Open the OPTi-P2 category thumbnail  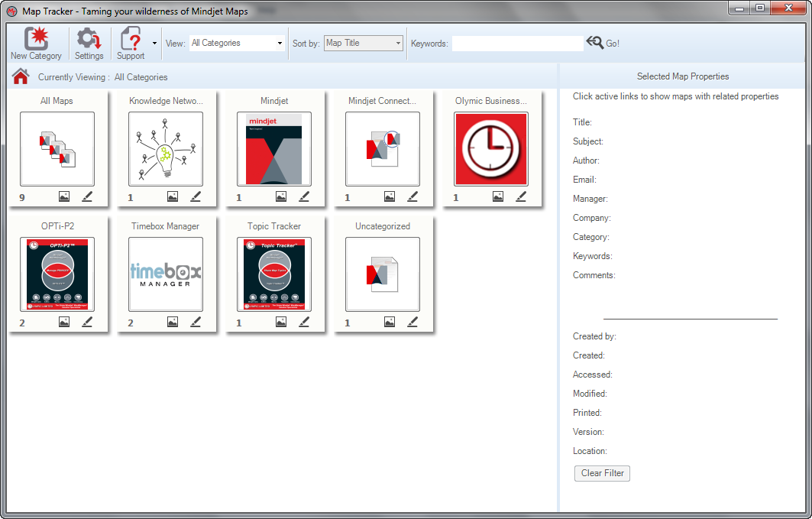coord(57,274)
